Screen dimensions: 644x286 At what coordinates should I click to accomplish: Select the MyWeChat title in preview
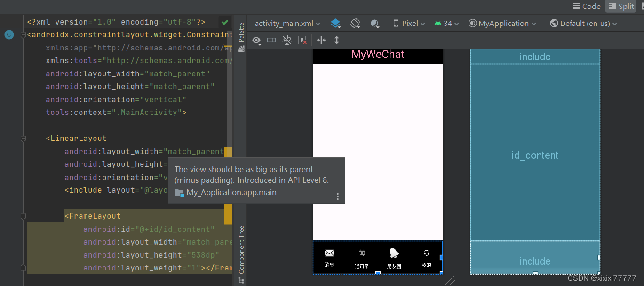[x=378, y=55]
